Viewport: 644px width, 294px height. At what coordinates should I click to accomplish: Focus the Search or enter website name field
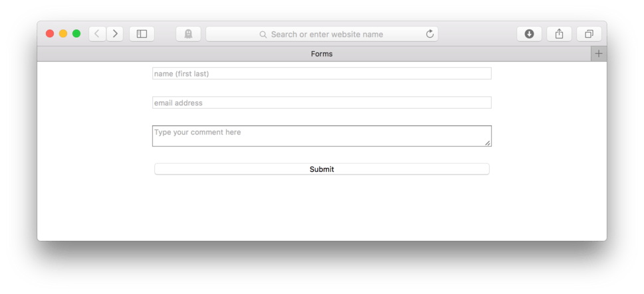322,34
